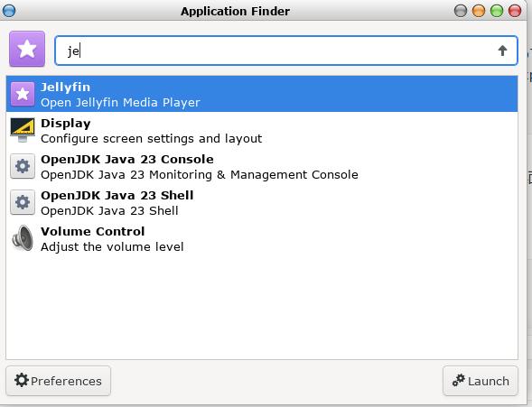Click the OpenJDK Java 23 Shell gear icon
This screenshot has height=407, width=532.
click(x=23, y=202)
